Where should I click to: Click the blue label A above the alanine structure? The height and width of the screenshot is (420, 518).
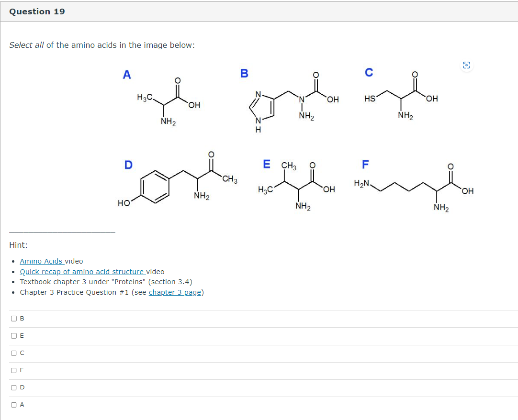tap(127, 75)
